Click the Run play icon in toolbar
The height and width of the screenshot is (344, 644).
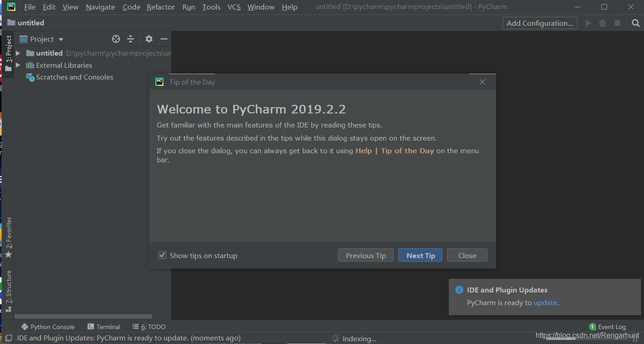pos(588,23)
